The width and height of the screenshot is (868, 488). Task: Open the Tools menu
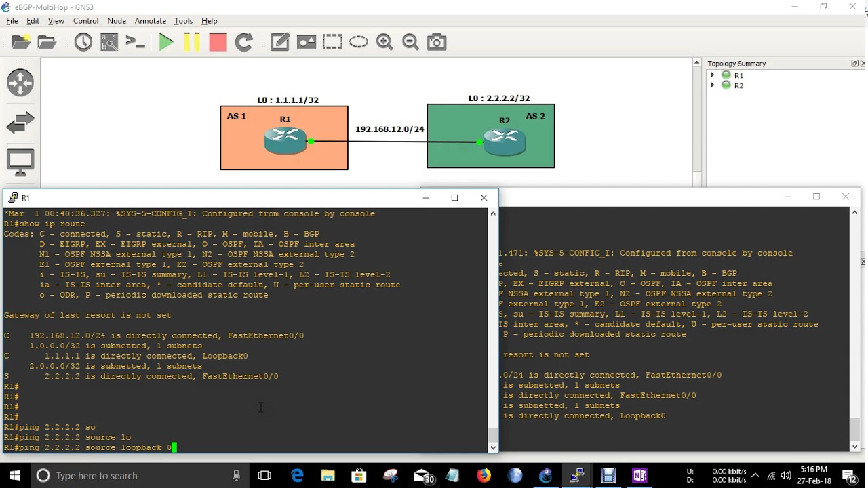[x=183, y=21]
